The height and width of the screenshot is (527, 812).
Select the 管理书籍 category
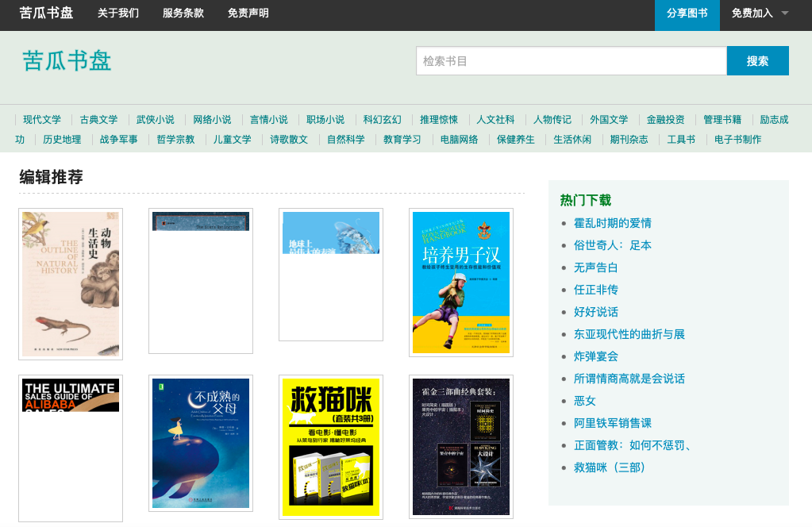tap(722, 120)
